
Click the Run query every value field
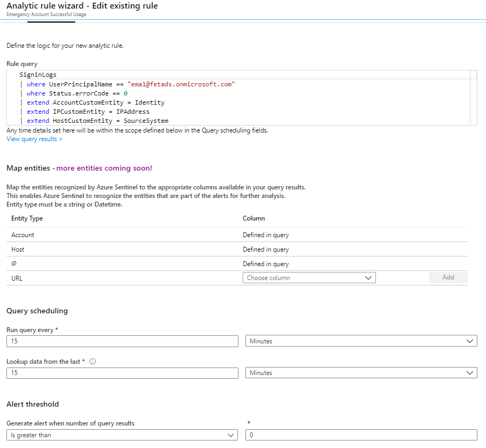(x=122, y=341)
